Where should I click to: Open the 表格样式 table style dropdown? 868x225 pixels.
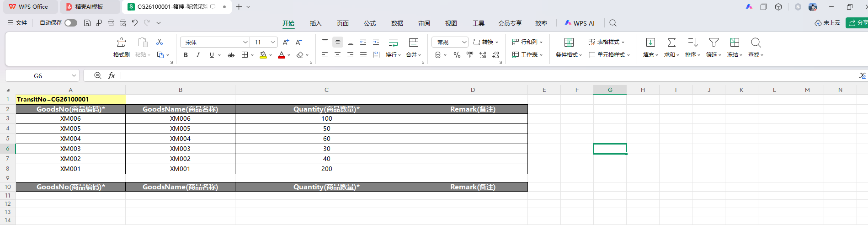click(606, 42)
